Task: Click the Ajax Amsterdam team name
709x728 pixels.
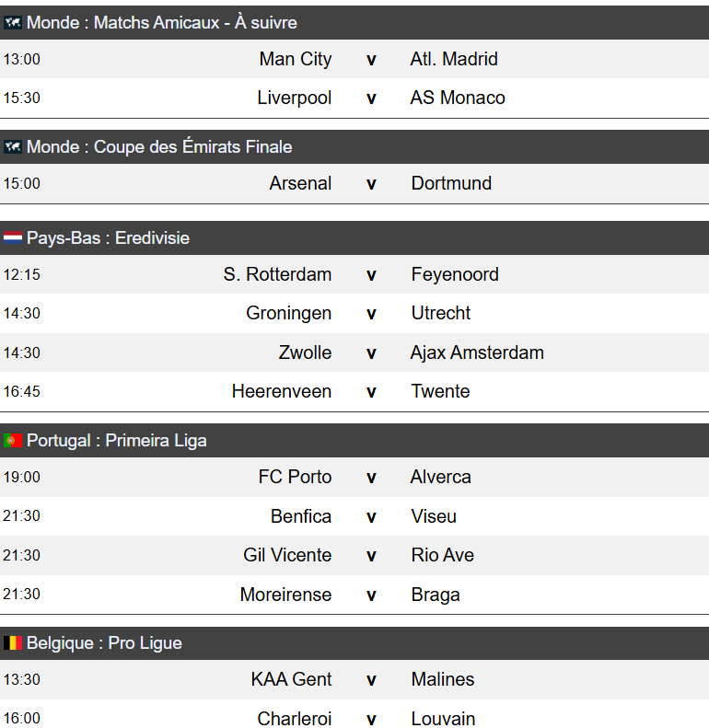Action: 477,352
